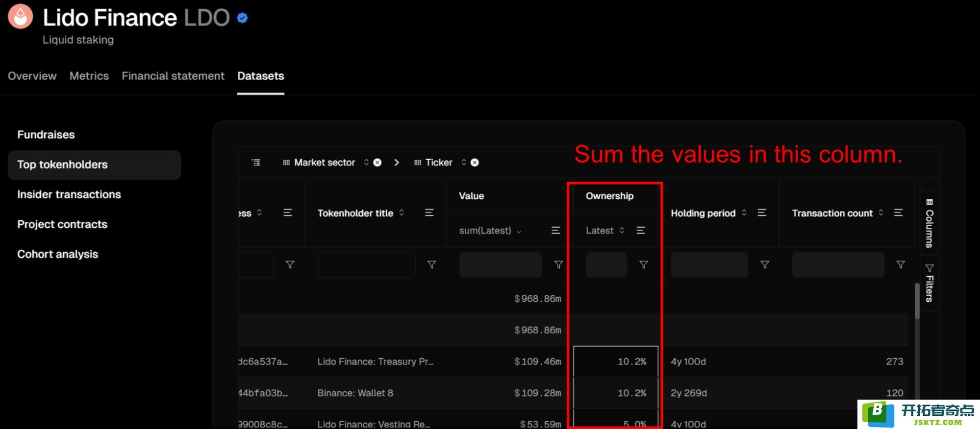980x429 pixels.
Task: Open Cohort analysis dataset
Action: 58,254
